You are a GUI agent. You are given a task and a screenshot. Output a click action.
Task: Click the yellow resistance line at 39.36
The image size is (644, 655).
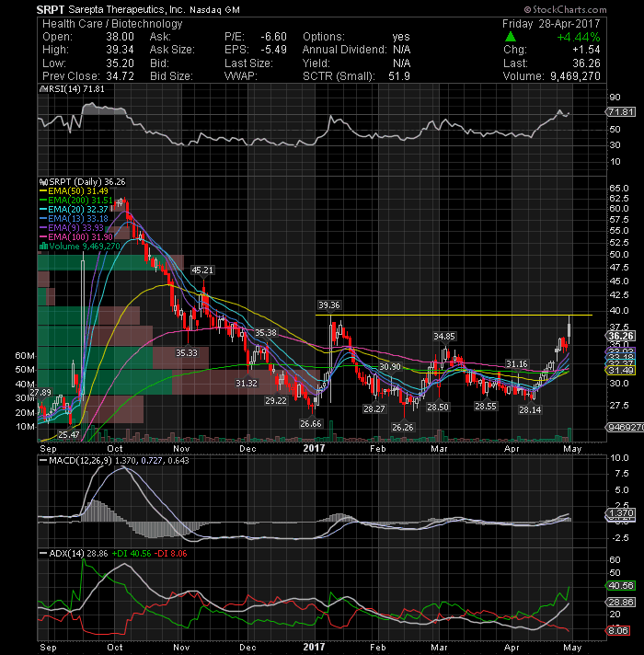454,315
